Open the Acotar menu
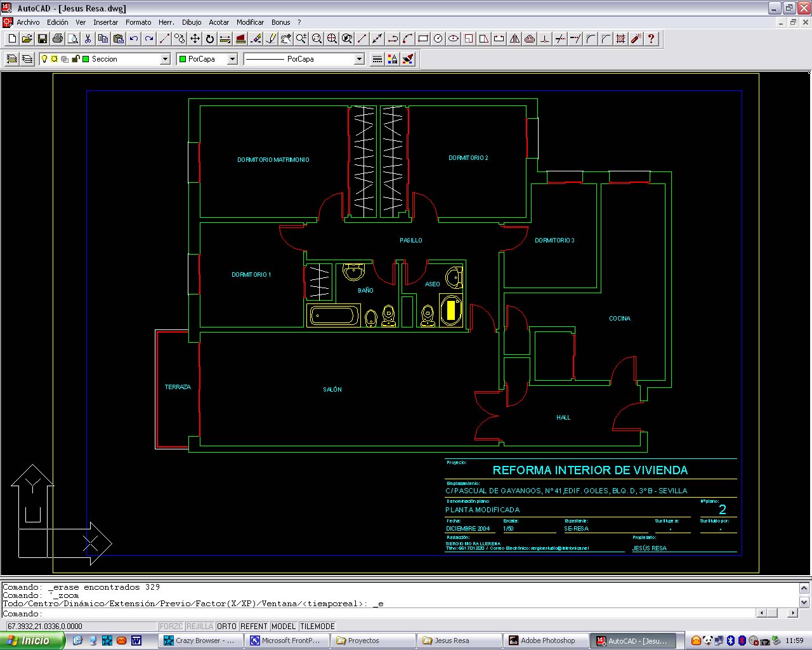Image resolution: width=812 pixels, height=650 pixels. pyautogui.click(x=219, y=22)
